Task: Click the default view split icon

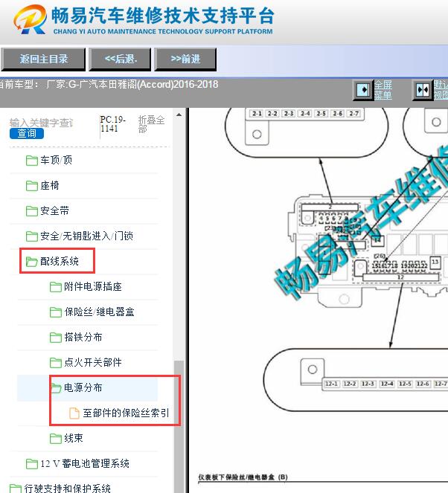Action: pos(423,90)
